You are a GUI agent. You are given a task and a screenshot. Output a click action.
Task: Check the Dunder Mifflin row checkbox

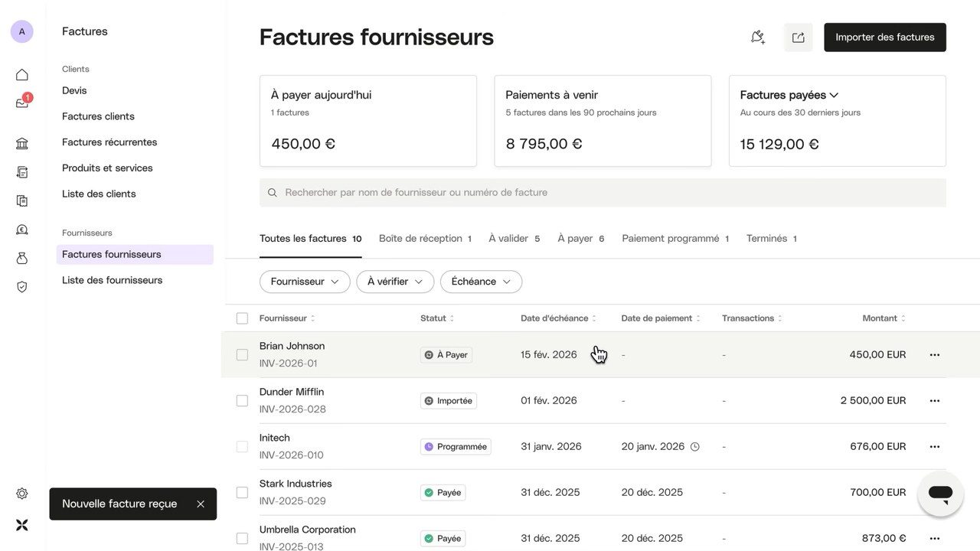pyautogui.click(x=242, y=401)
